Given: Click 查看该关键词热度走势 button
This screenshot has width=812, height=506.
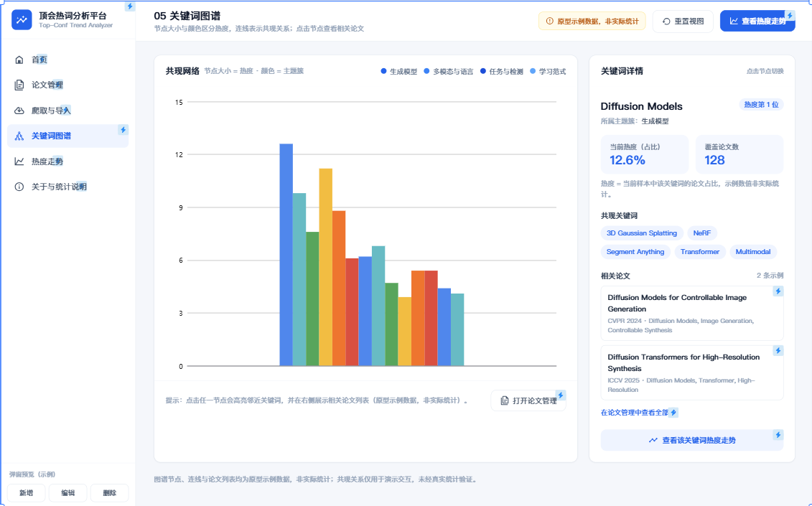Looking at the screenshot, I should point(692,440).
